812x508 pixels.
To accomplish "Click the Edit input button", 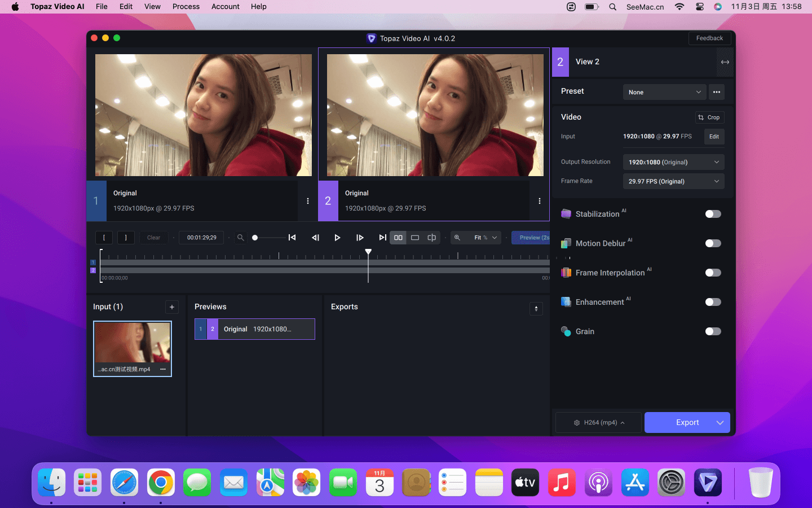I will (x=714, y=137).
